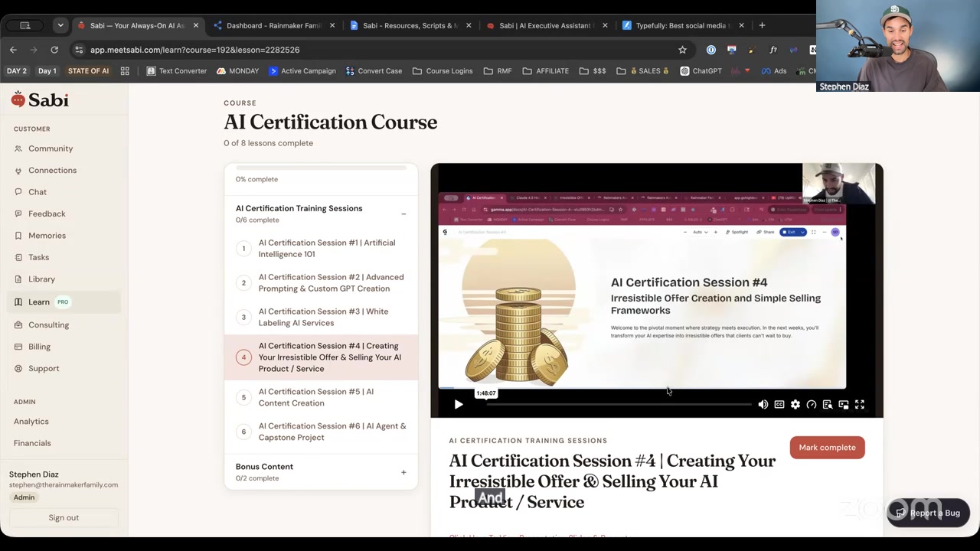Viewport: 980px width, 551px height.
Task: Bookmark this page with star icon
Action: coord(682,50)
